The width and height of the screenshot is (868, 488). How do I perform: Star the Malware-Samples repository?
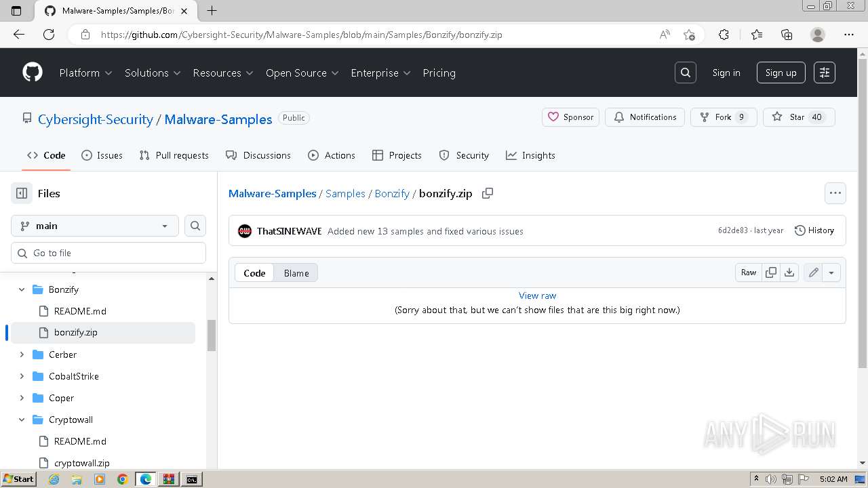pos(799,117)
